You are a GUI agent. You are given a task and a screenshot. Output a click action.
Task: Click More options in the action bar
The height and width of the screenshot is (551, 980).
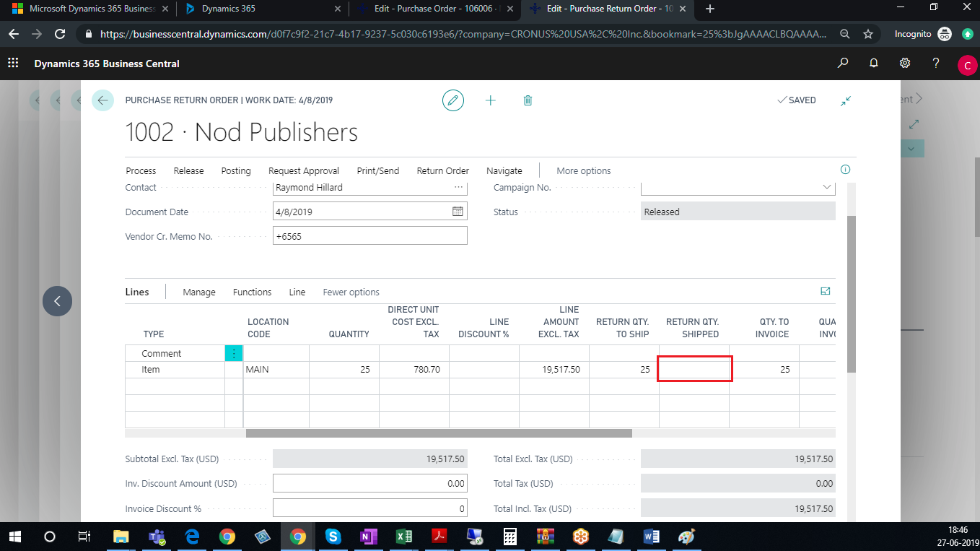tap(583, 171)
